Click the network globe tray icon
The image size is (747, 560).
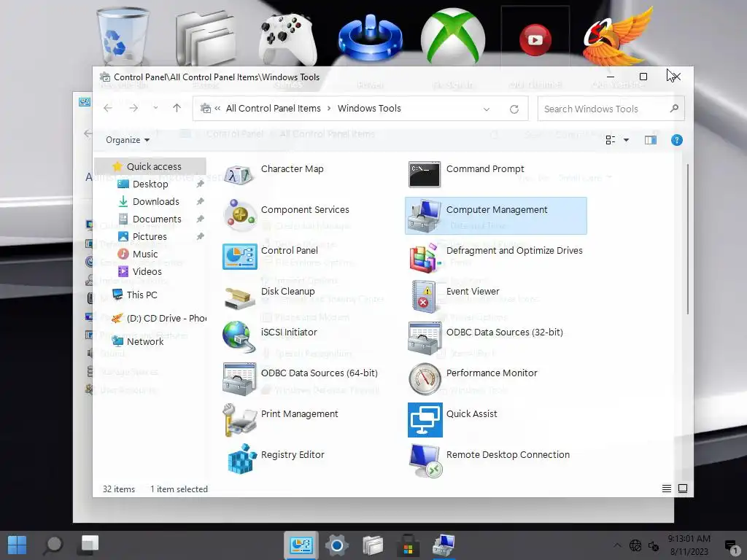click(635, 545)
